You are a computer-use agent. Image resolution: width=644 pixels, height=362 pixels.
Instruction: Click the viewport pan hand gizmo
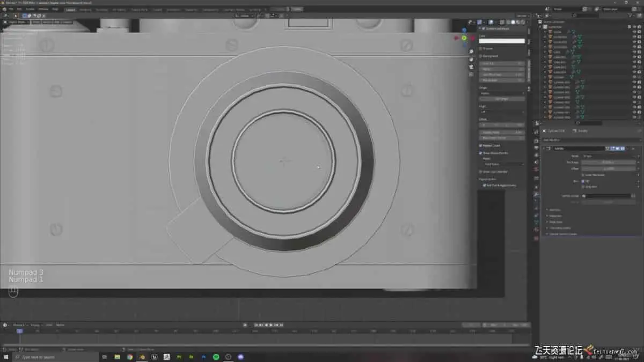471,61
